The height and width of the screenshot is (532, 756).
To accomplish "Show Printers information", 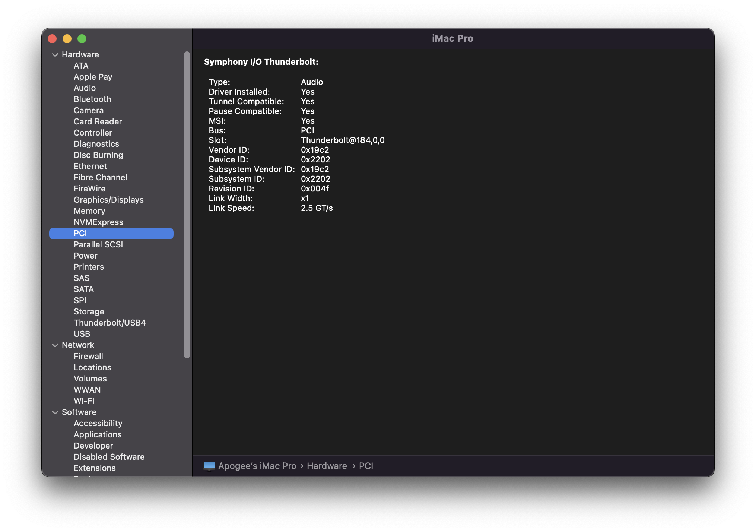I will click(89, 267).
